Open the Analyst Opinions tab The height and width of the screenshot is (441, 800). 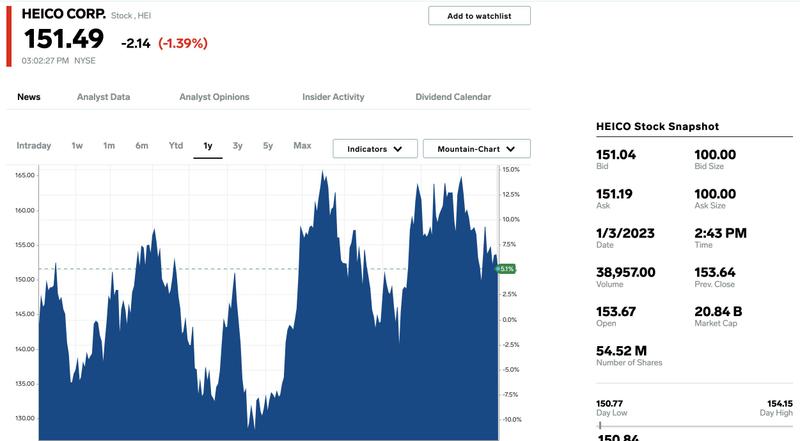point(214,97)
